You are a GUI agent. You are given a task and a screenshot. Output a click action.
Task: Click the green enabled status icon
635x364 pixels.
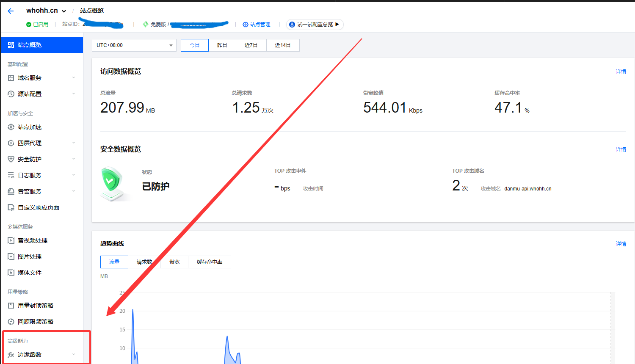click(29, 25)
